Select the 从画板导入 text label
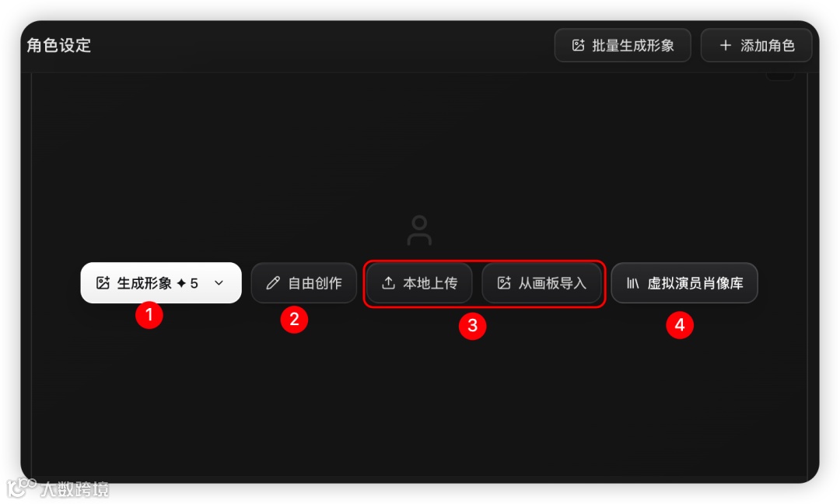Image resolution: width=840 pixels, height=504 pixels. point(552,283)
